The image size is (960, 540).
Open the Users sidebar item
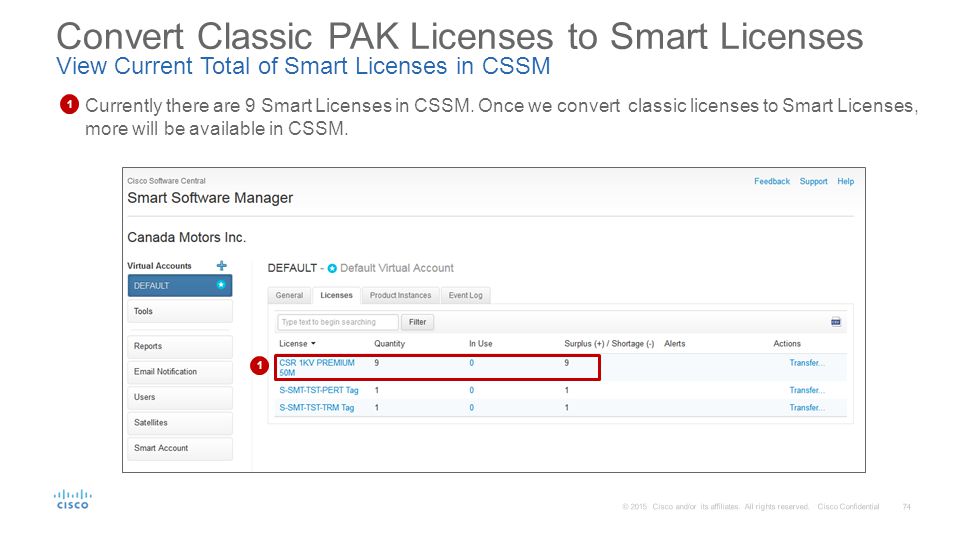pyautogui.click(x=179, y=397)
